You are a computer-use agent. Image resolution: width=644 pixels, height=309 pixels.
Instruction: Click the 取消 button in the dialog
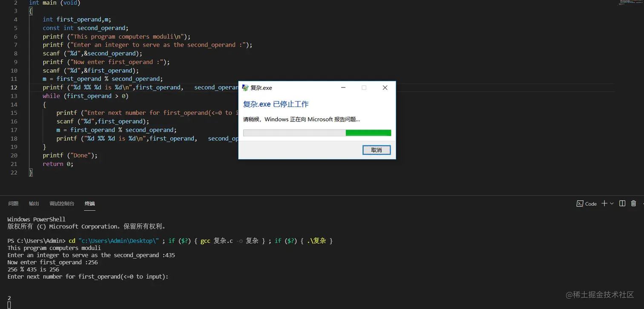click(377, 150)
